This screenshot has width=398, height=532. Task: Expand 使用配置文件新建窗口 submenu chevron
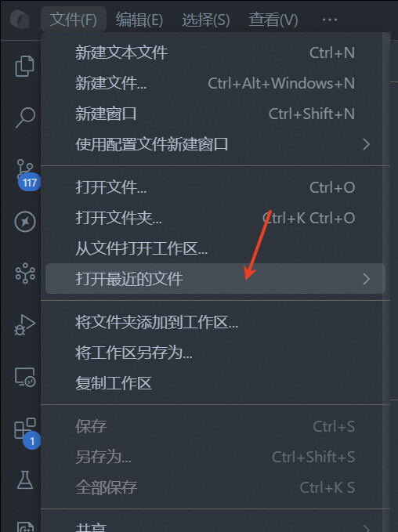pyautogui.click(x=366, y=144)
